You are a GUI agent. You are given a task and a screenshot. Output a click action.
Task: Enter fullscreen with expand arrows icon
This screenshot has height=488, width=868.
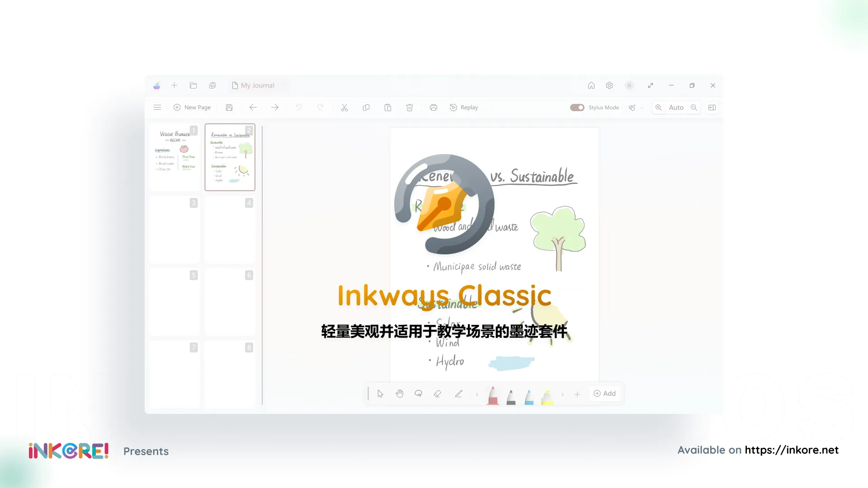click(x=651, y=85)
